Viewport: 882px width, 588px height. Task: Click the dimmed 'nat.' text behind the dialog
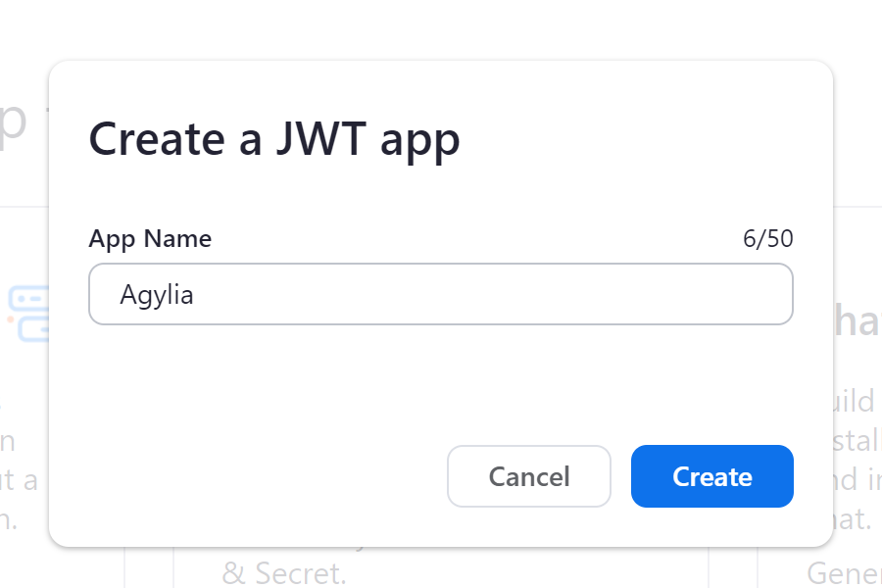853,518
